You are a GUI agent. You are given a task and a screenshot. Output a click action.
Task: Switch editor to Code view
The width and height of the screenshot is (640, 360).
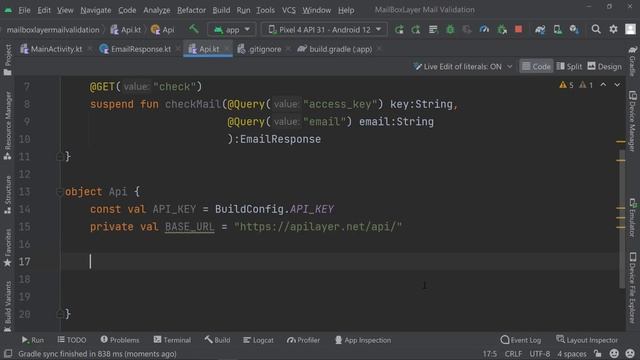pyautogui.click(x=536, y=67)
